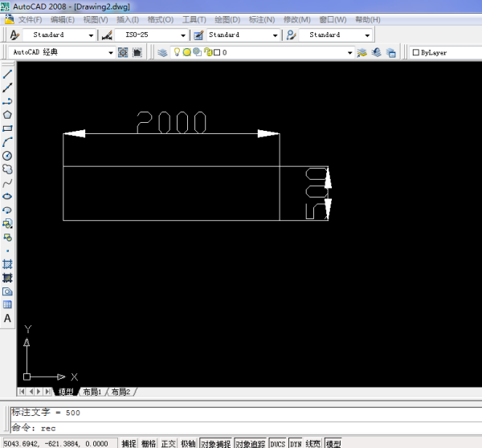Click the My Workspace icon
The image size is (482, 448).
pos(137,52)
